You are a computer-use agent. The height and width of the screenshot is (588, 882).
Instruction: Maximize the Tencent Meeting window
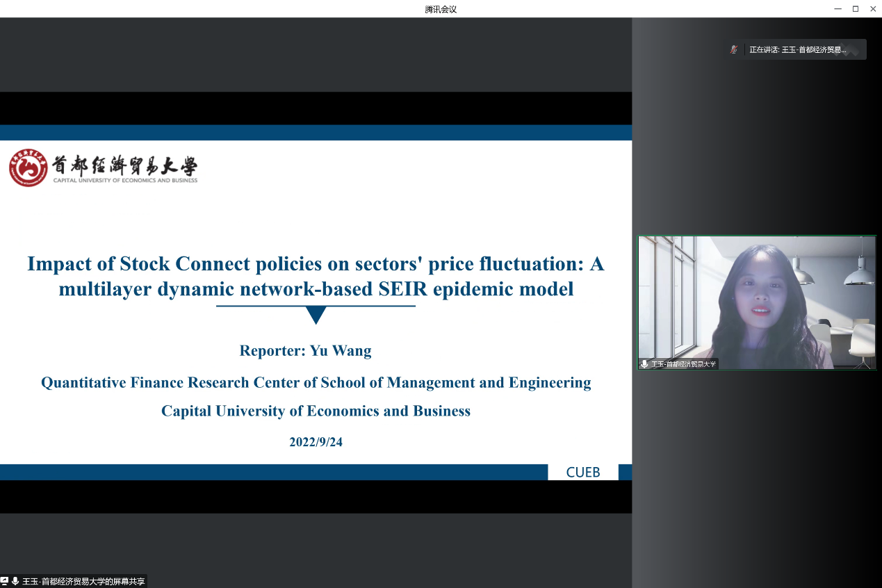click(x=856, y=8)
